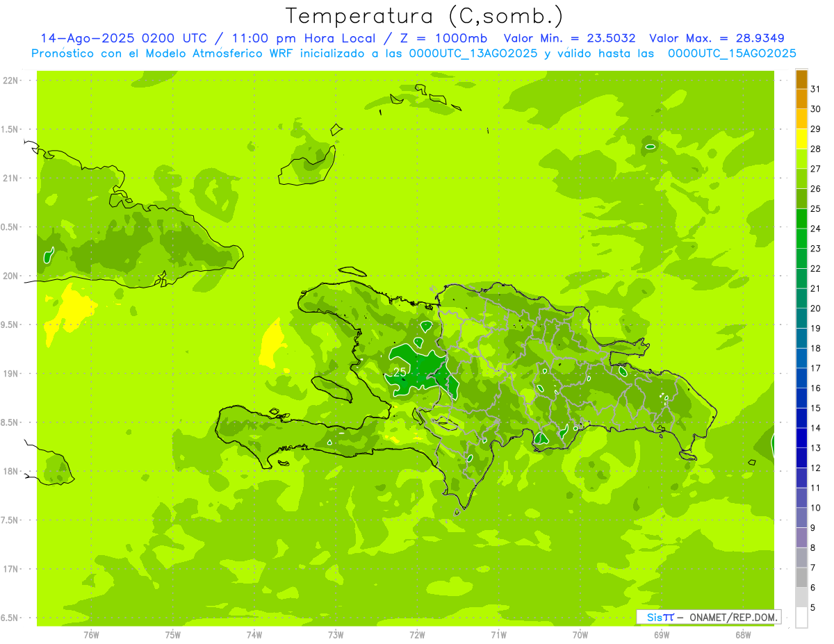Click the green 24–25 legend swatch
Viewport: 834px width, 644px height.
(x=801, y=219)
